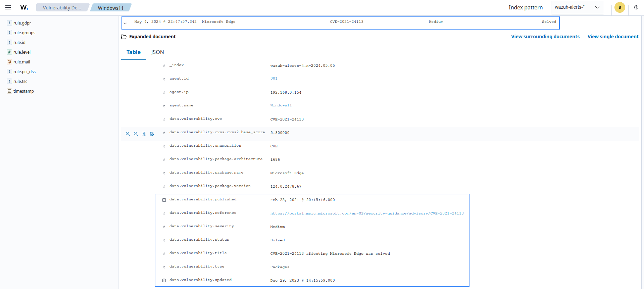Collapse the expanded document row
The height and width of the screenshot is (289, 644).
coord(125,23)
